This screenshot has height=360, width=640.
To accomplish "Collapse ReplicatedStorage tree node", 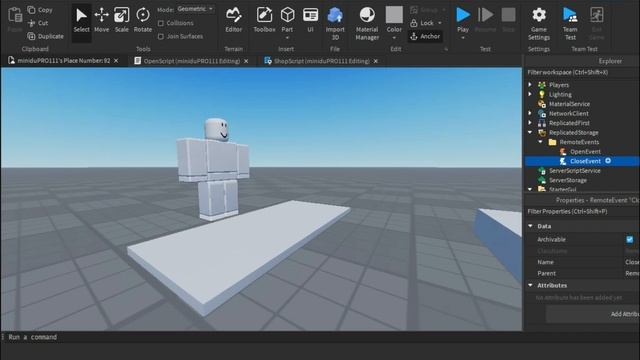I will coord(530,132).
